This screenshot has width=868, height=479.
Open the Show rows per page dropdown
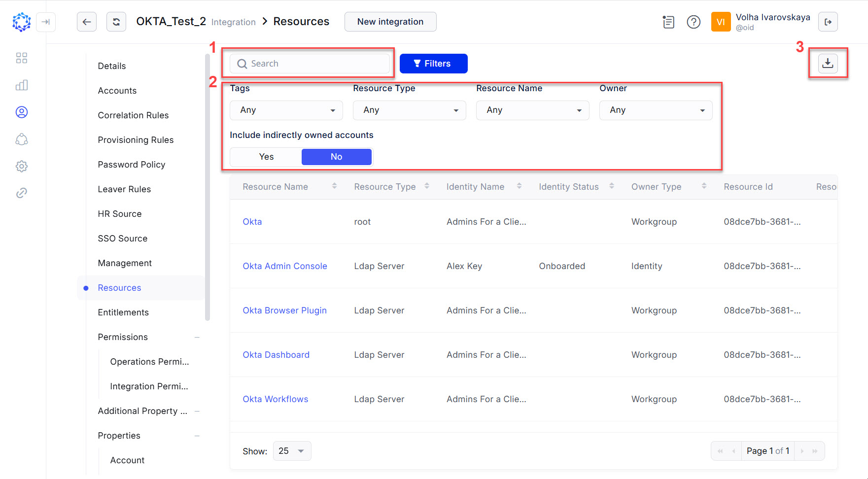click(292, 451)
